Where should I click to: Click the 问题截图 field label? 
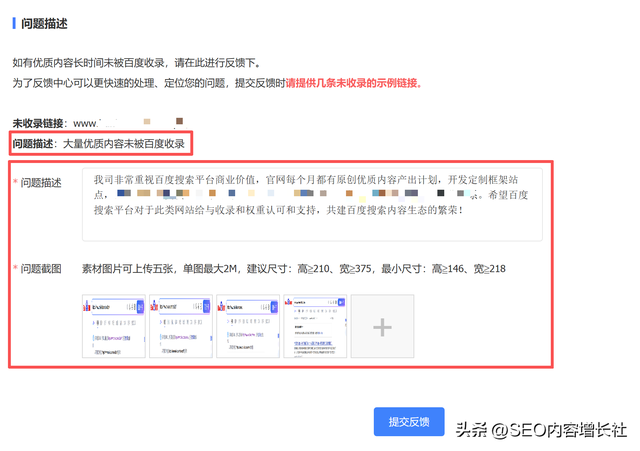(41, 269)
